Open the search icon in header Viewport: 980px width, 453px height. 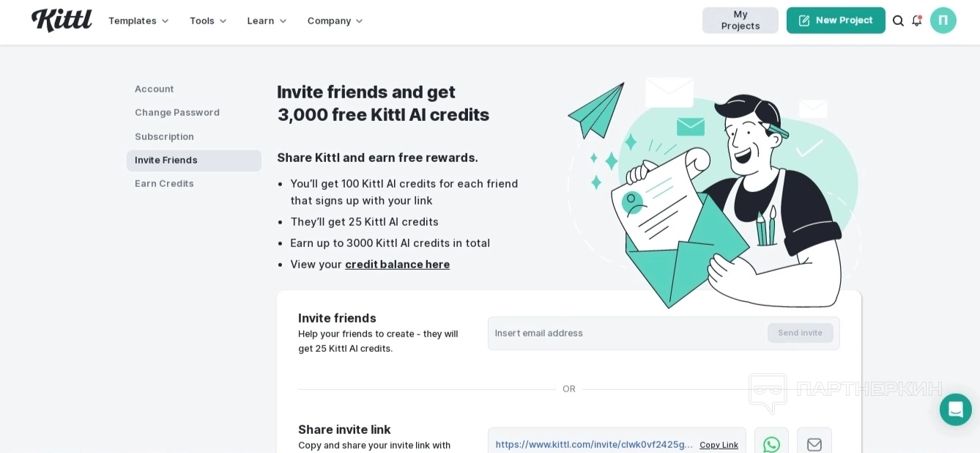click(898, 21)
